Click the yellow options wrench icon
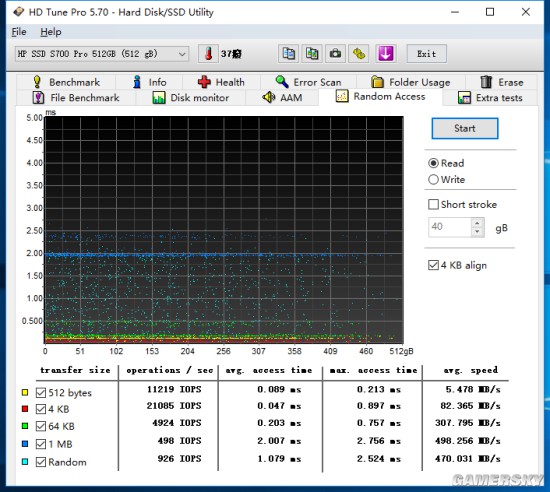The image size is (550, 492). click(x=359, y=54)
